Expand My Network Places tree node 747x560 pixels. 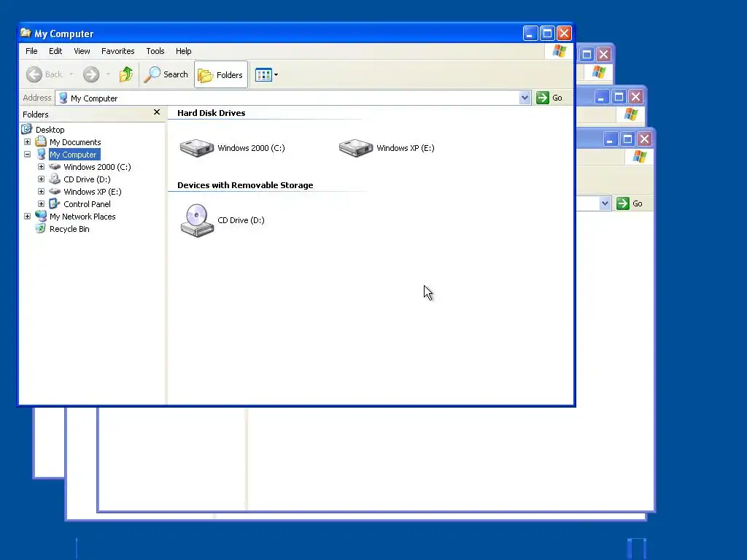point(27,216)
